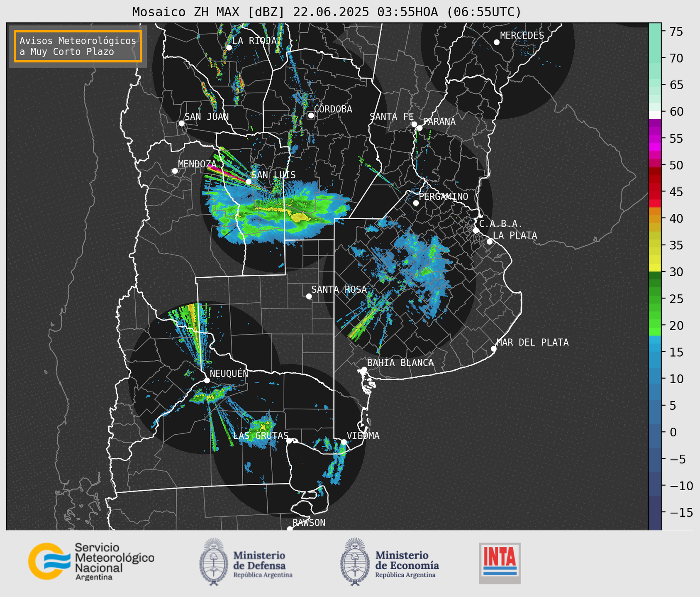The height and width of the screenshot is (597, 700).
Task: Click the San Juan city marker dot
Action: click(x=181, y=123)
